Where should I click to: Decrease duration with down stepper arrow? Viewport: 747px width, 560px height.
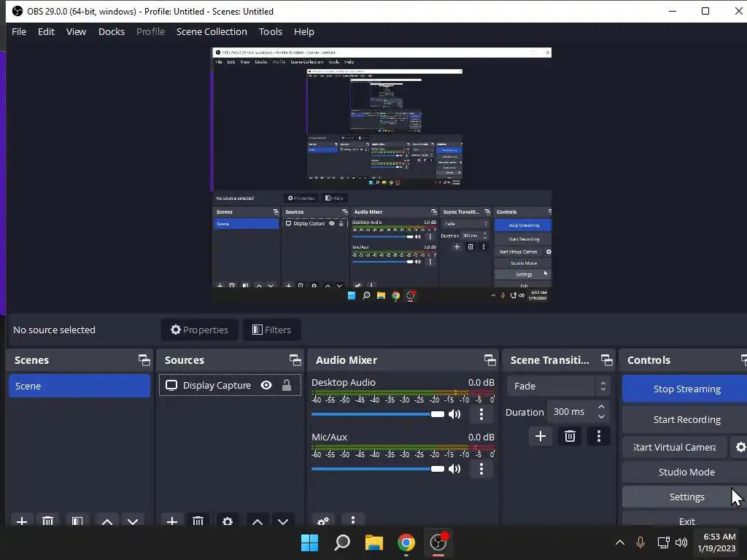coord(601,417)
